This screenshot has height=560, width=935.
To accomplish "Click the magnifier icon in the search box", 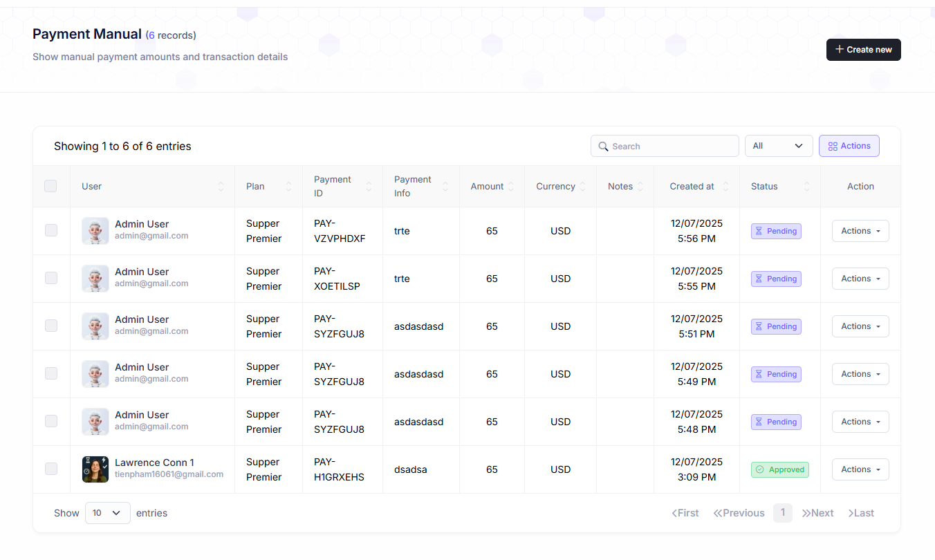I will (x=603, y=147).
